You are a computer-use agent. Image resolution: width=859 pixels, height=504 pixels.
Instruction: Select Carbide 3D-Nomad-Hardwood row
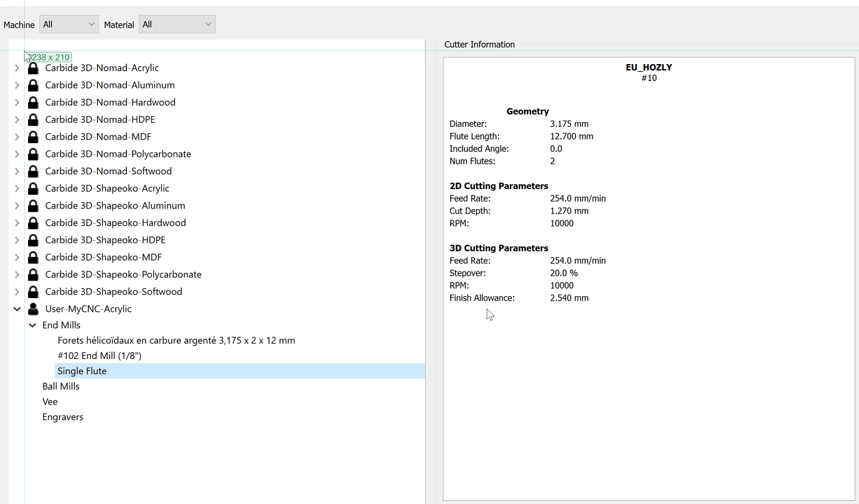110,102
